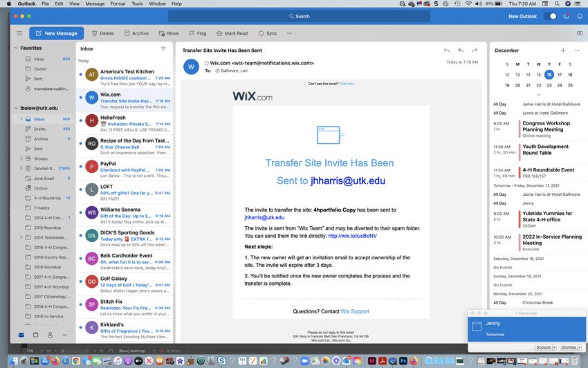Switch to Mail view in bottom navigation
This screenshot has height=368, width=588.
coord(21,335)
